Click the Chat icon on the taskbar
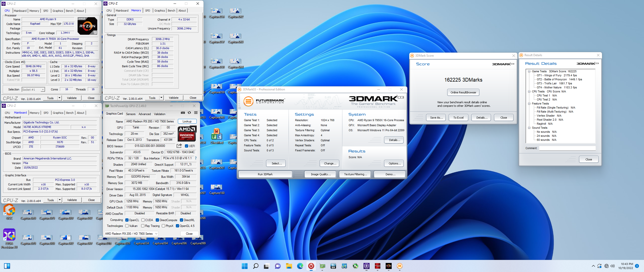 point(278,266)
